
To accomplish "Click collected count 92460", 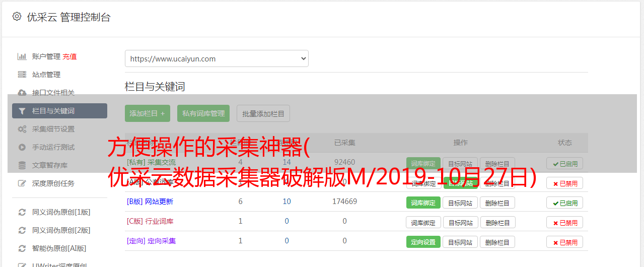I will coord(345,162).
